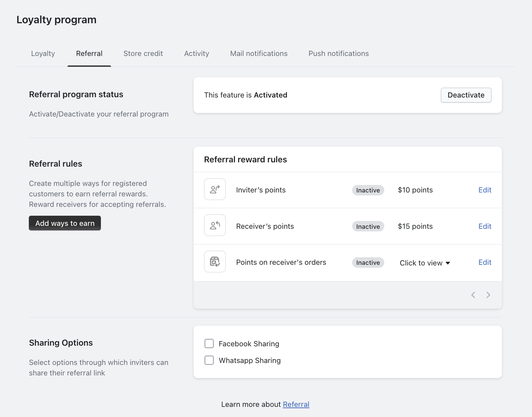This screenshot has width=532, height=417.
Task: Click the Inactive badge for Inviter's points
Action: [368, 190]
